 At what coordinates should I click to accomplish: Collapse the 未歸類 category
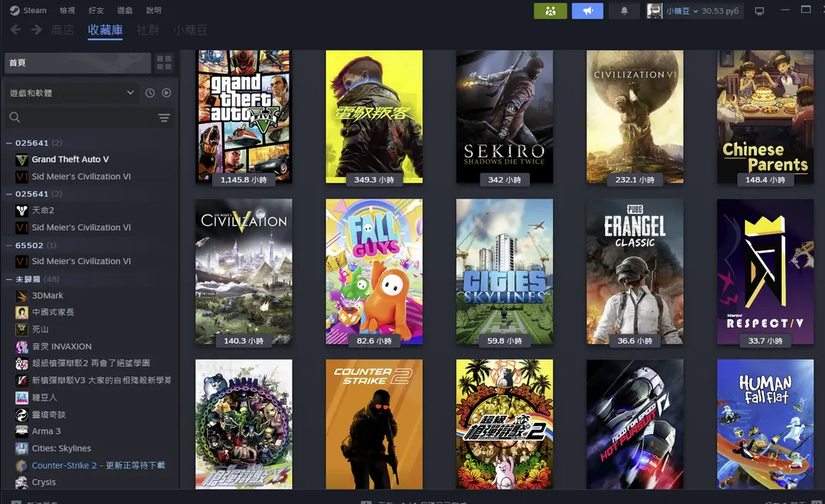9,279
